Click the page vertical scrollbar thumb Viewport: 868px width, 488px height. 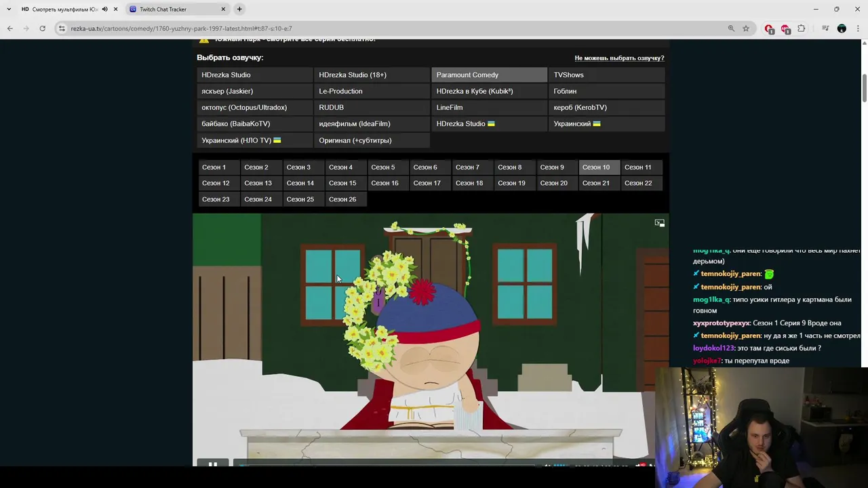click(864, 88)
